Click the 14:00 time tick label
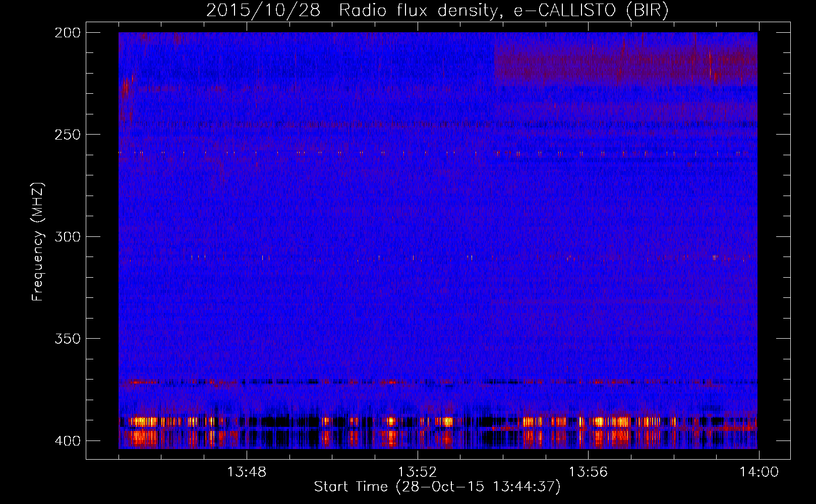 [759, 472]
